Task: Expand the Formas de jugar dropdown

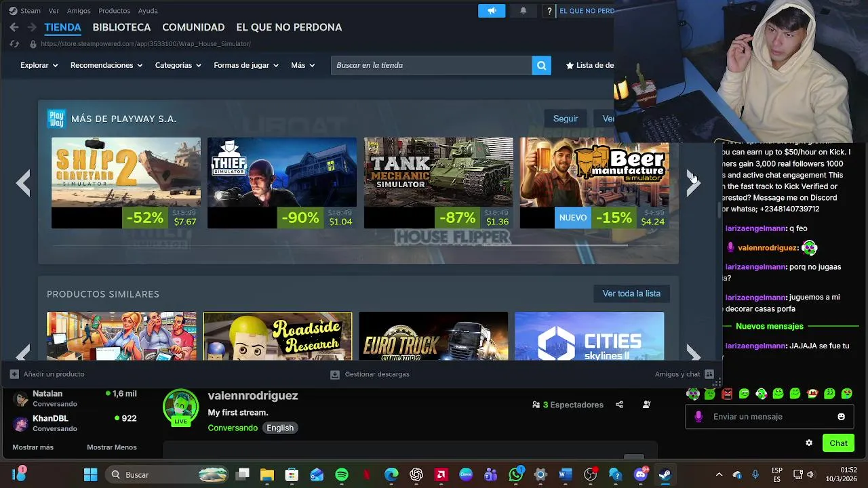Action: click(246, 65)
